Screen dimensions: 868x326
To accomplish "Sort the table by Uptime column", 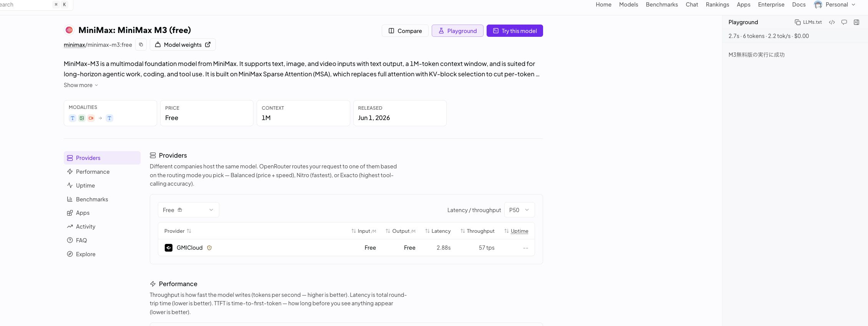I will tap(516, 231).
